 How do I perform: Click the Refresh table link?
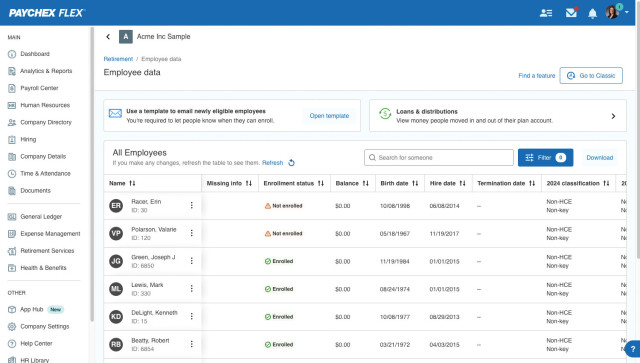coord(272,163)
